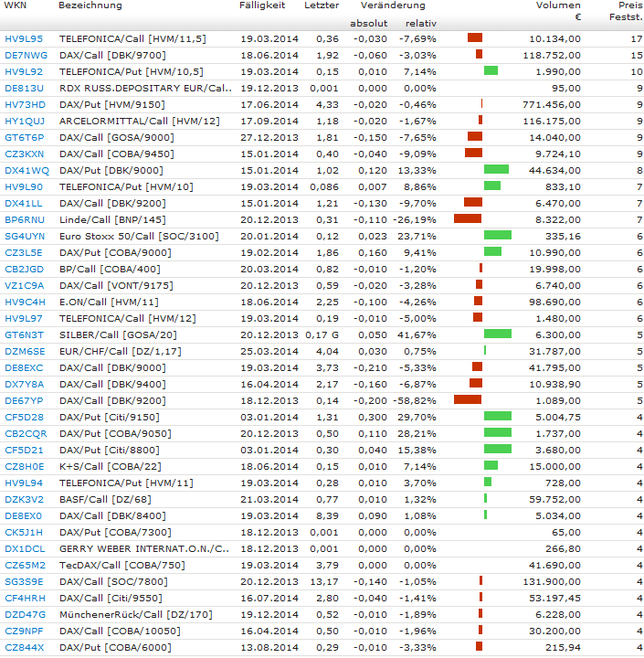The image size is (644, 658).
Task: Open WKN link DZD47G
Action: [x=25, y=615]
